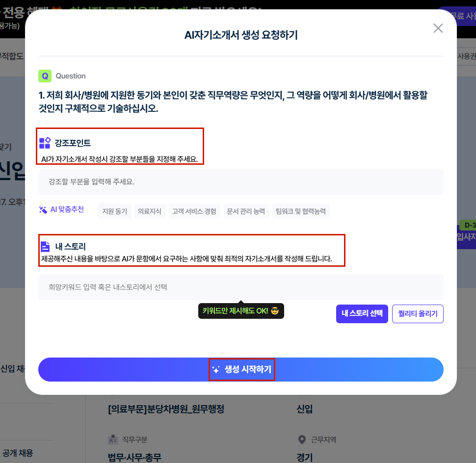Focus the 희망키워드 입력 story field

pyautogui.click(x=241, y=287)
